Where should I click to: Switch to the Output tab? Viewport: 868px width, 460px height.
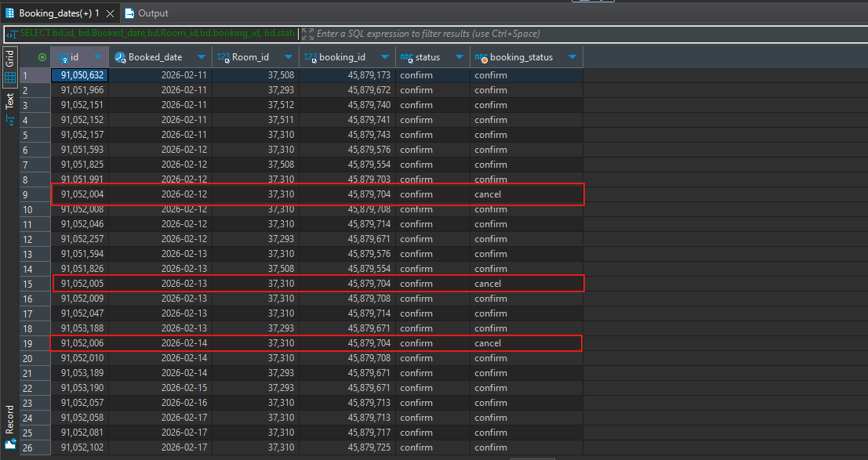coord(147,13)
